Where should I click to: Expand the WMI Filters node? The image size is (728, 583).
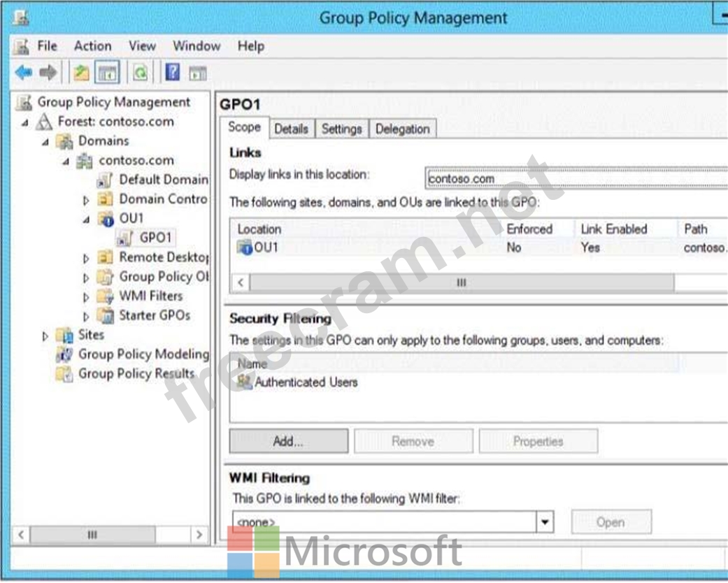pyautogui.click(x=86, y=298)
